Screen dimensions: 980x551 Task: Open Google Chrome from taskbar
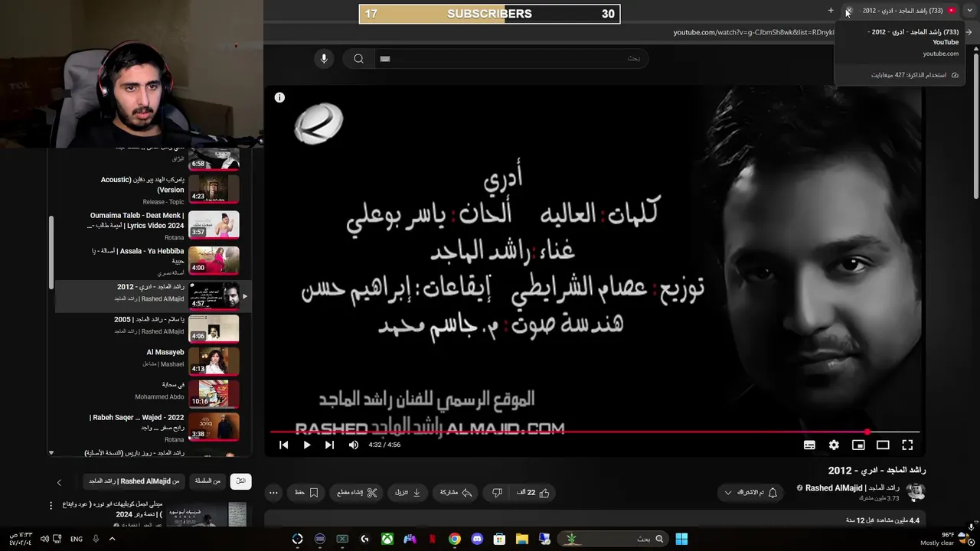455,539
